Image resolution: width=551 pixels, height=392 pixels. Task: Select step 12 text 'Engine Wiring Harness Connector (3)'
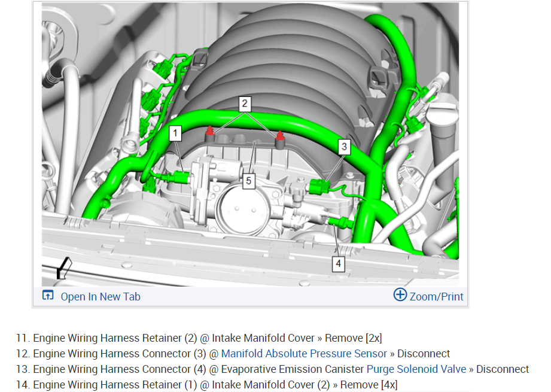pos(120,353)
